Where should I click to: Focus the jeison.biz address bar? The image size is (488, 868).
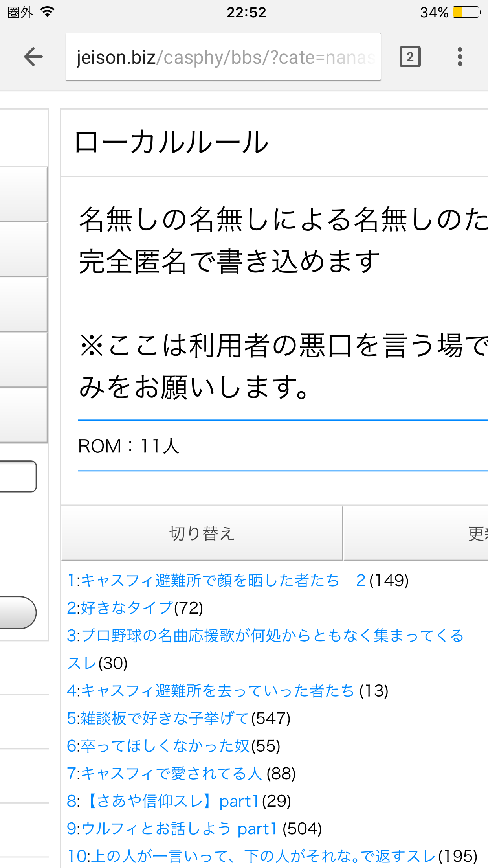click(223, 57)
